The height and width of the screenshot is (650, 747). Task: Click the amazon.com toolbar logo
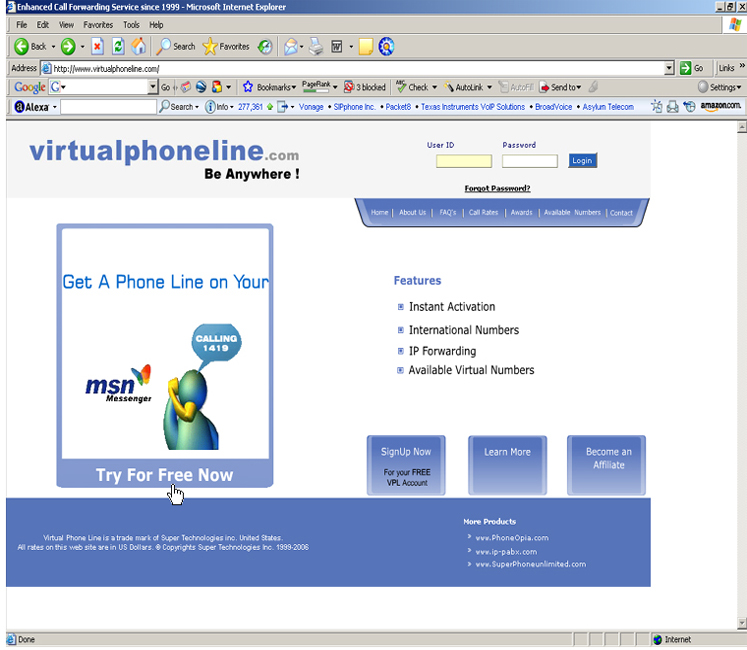pos(720,106)
